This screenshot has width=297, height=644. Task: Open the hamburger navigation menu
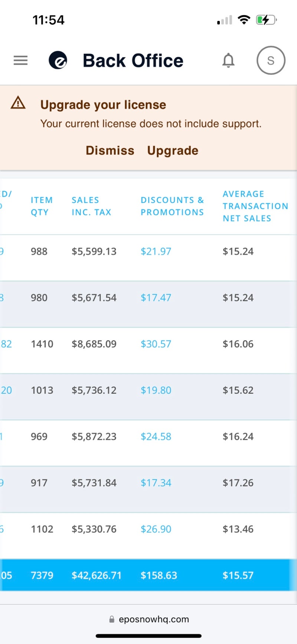[20, 60]
